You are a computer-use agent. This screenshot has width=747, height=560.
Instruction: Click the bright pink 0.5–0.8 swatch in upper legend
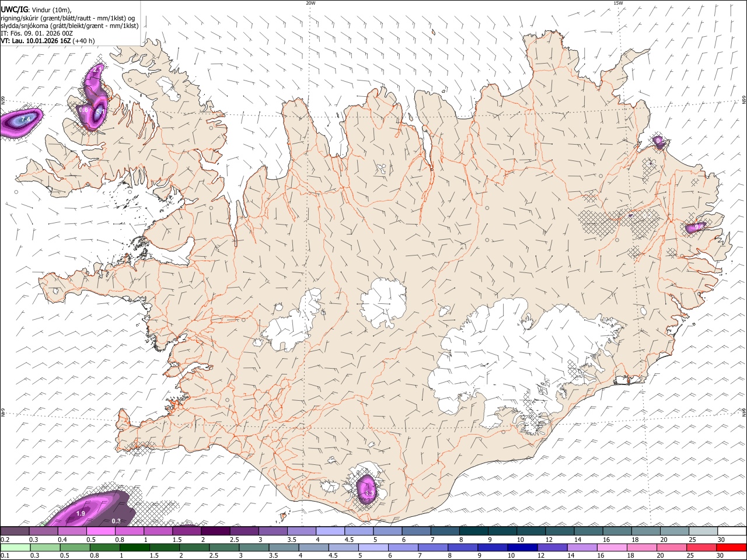point(100,531)
